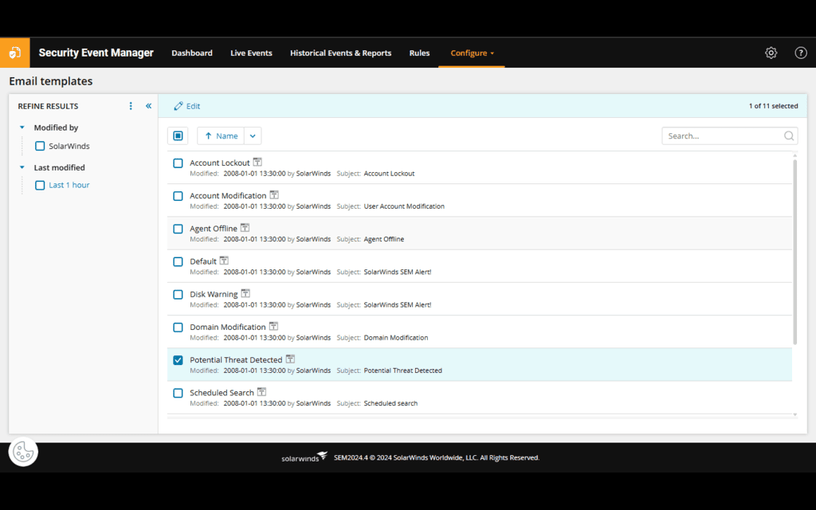Select the Agent Offline checkbox
Viewport: 816px width, 510px height.
click(178, 229)
